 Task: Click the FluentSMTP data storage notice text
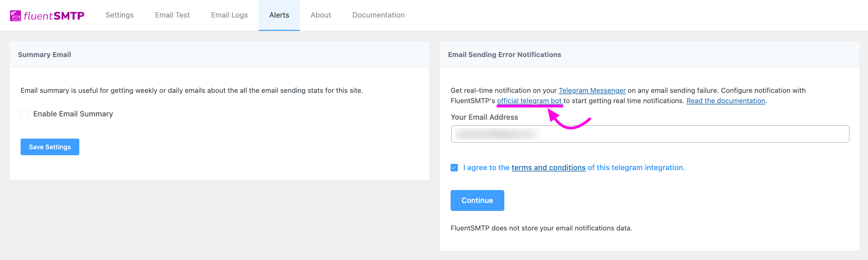541,228
